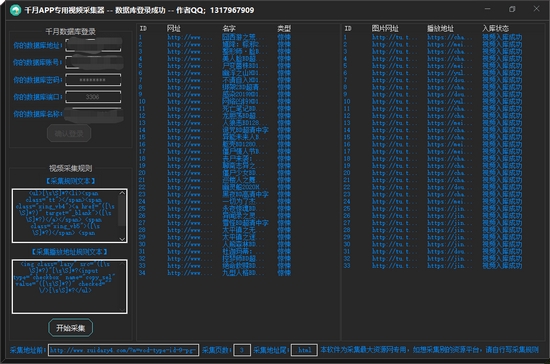The width and height of the screenshot is (550, 364).
Task: Click the 【采集规则文本】 label
Action: pyautogui.click(x=71, y=181)
